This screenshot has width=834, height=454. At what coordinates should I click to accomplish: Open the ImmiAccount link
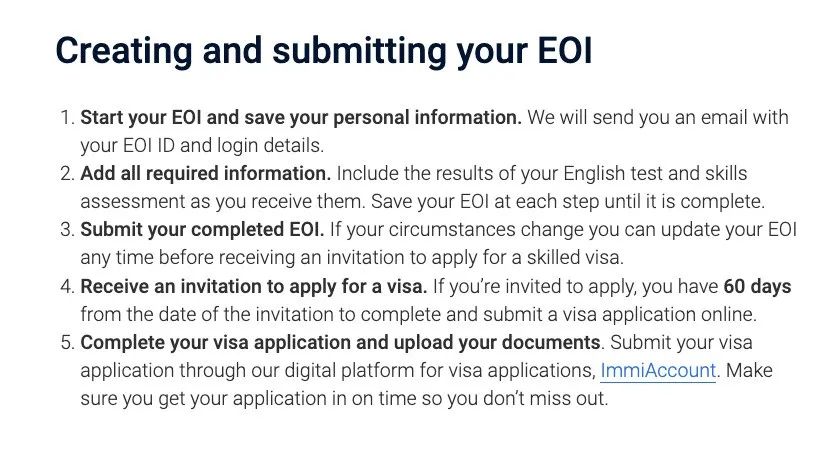click(x=658, y=371)
